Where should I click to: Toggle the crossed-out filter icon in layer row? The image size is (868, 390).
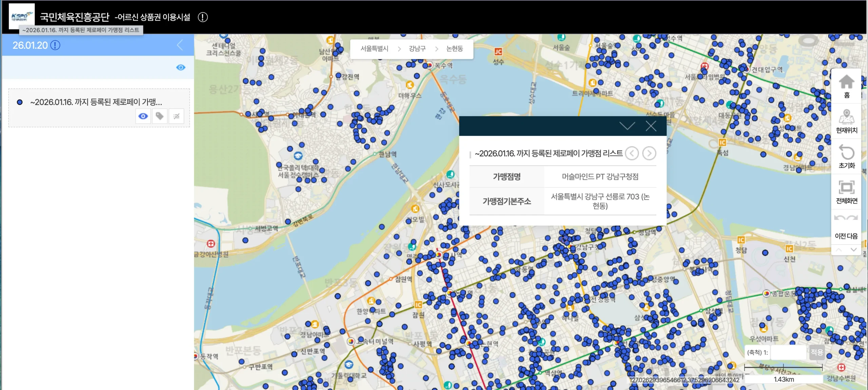(x=176, y=116)
